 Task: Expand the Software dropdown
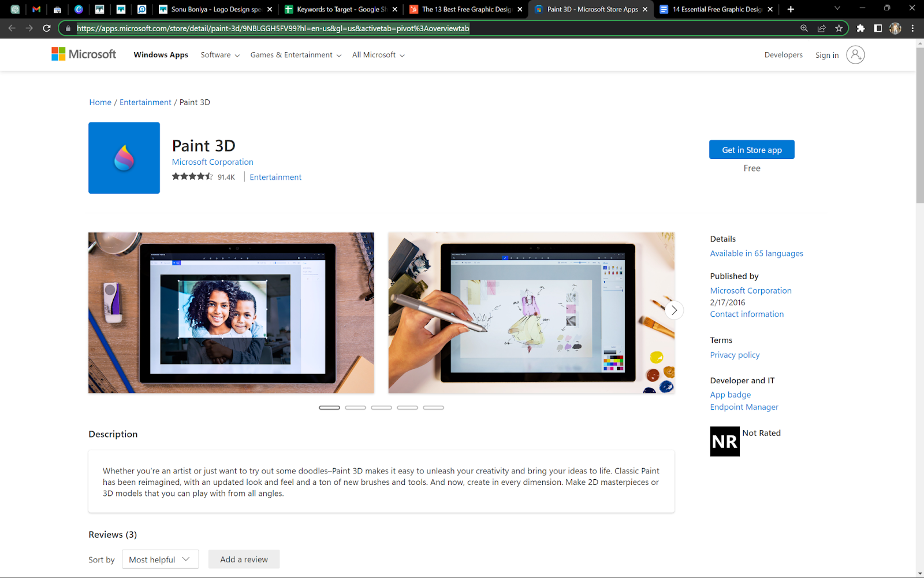(220, 55)
